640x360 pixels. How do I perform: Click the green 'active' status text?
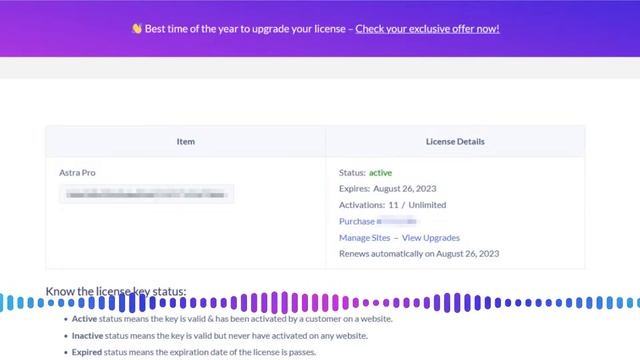(x=380, y=173)
